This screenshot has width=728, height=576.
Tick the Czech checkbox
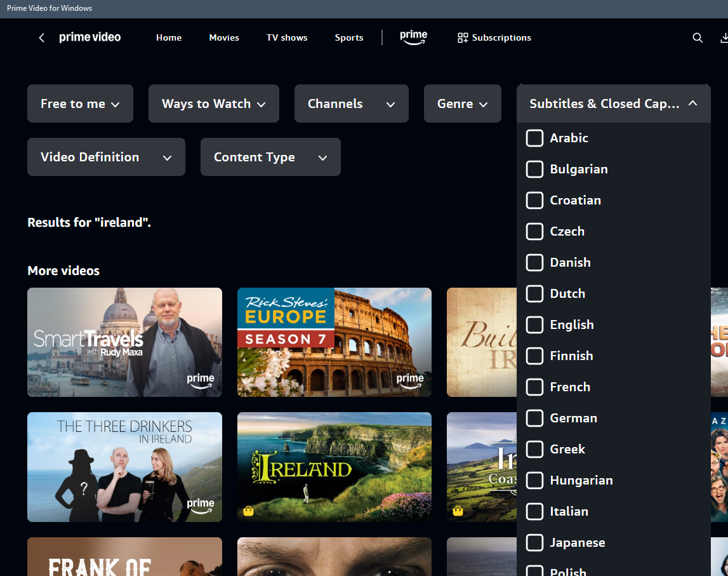(x=534, y=231)
